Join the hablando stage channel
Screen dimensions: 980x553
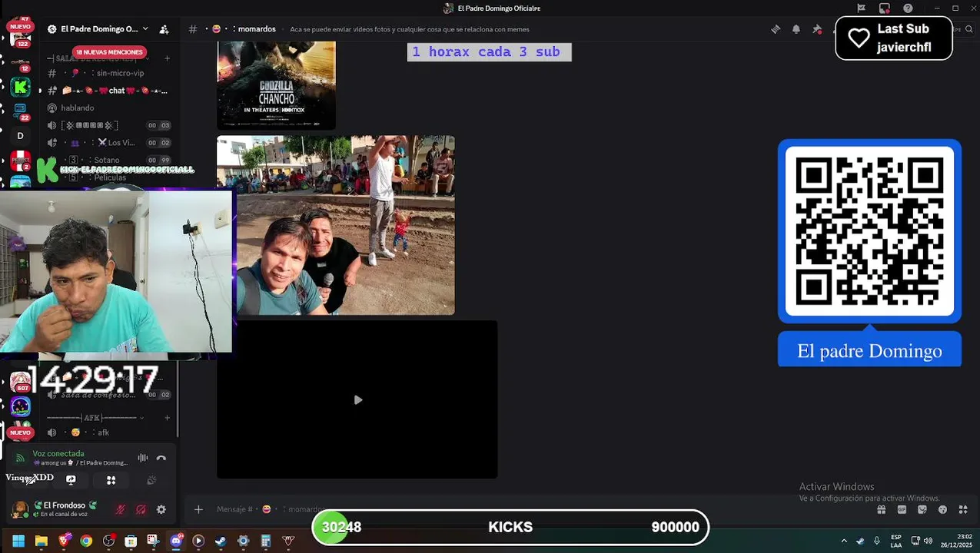coord(108,108)
